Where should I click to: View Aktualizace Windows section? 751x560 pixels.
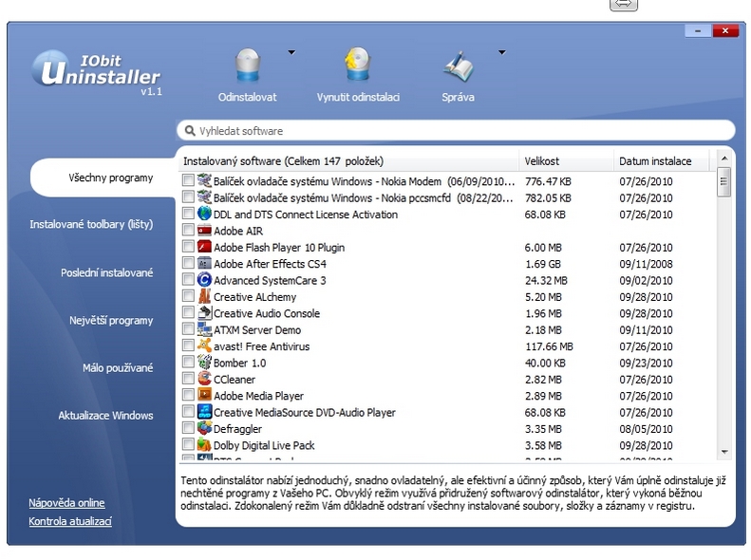[105, 415]
